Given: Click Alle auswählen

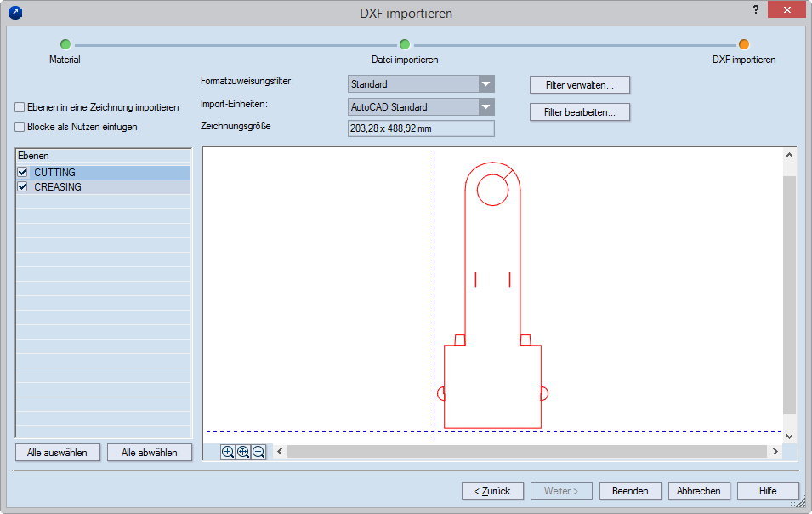Looking at the screenshot, I should [58, 453].
